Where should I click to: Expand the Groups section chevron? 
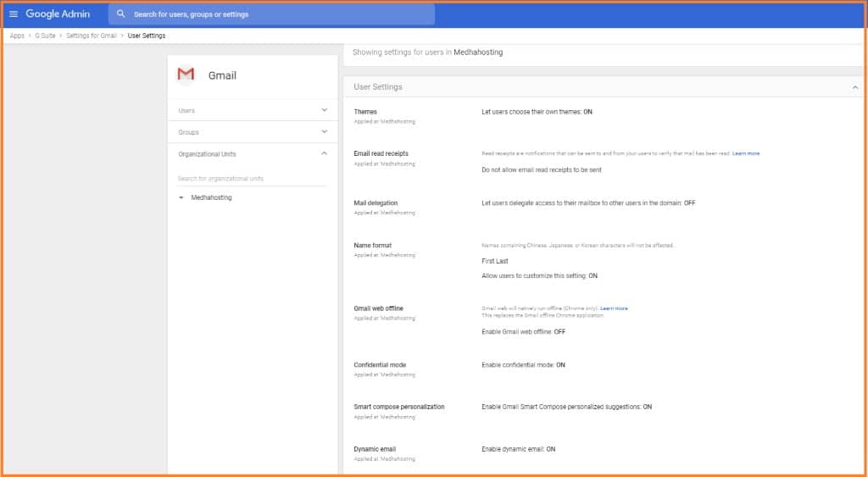click(x=324, y=132)
